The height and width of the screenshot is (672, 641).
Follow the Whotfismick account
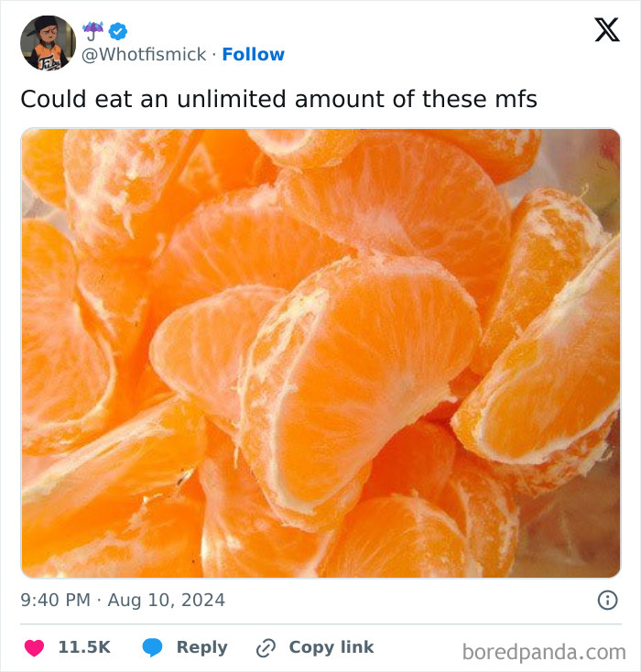[x=254, y=55]
